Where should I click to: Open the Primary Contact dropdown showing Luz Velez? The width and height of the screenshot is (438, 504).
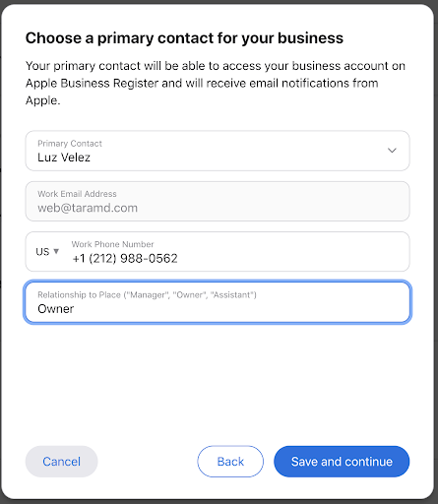click(218, 151)
